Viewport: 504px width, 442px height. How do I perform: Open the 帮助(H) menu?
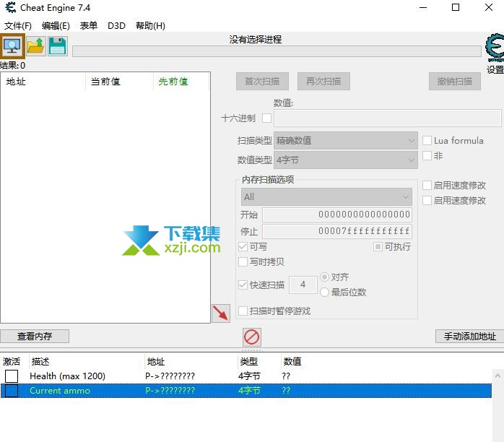[x=150, y=26]
